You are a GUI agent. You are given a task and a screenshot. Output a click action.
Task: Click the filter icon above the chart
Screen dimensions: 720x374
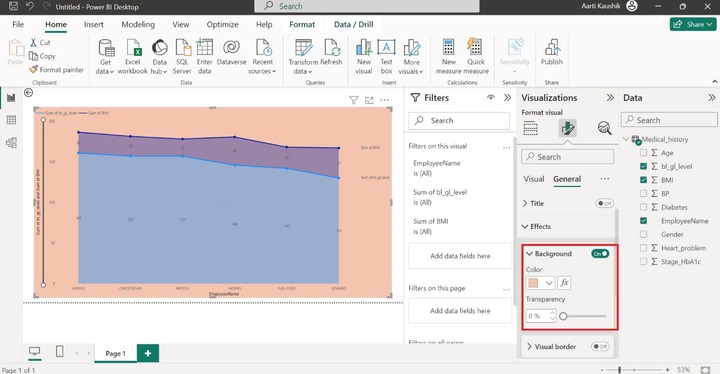click(x=353, y=100)
